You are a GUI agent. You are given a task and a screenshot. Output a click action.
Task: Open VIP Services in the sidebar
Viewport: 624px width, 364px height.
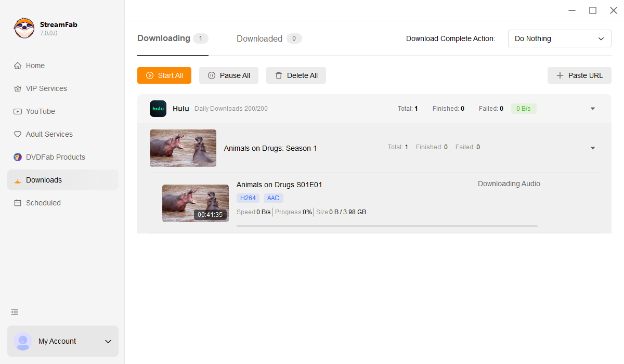[46, 88]
